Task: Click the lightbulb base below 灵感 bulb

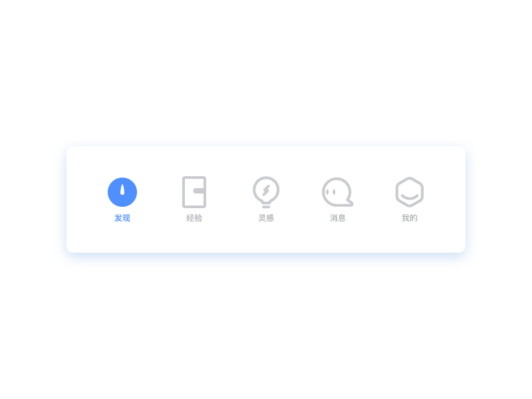Action: pos(266,207)
